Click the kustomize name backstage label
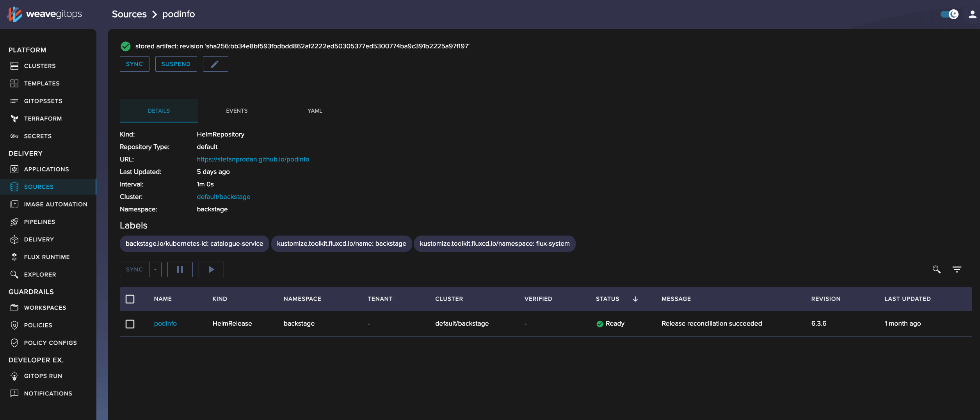This screenshot has height=420, width=980. (x=341, y=244)
